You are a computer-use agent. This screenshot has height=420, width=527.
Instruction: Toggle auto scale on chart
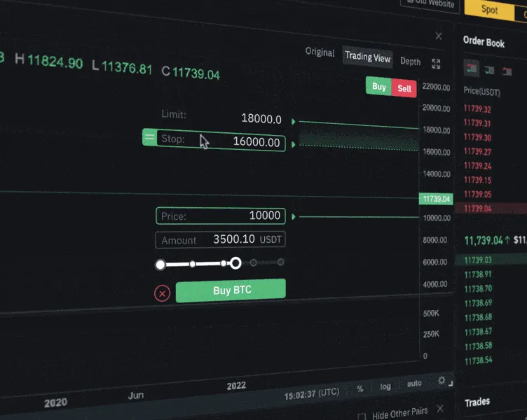[x=414, y=384]
